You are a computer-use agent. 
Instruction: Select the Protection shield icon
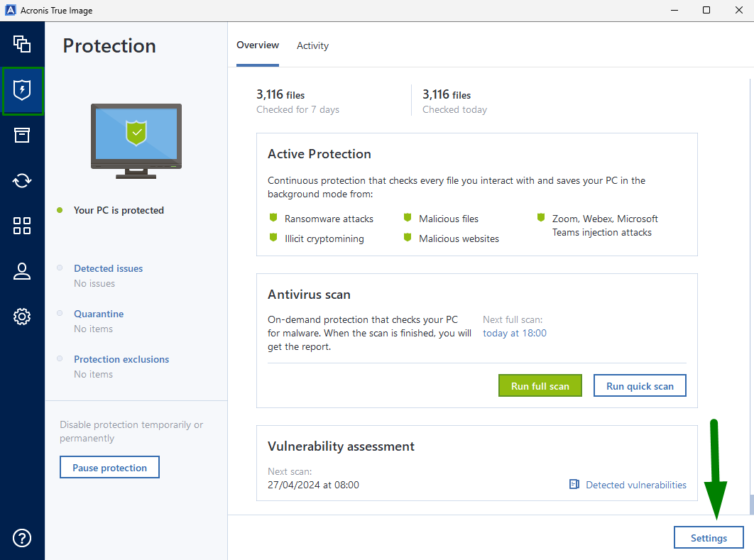pyautogui.click(x=22, y=90)
